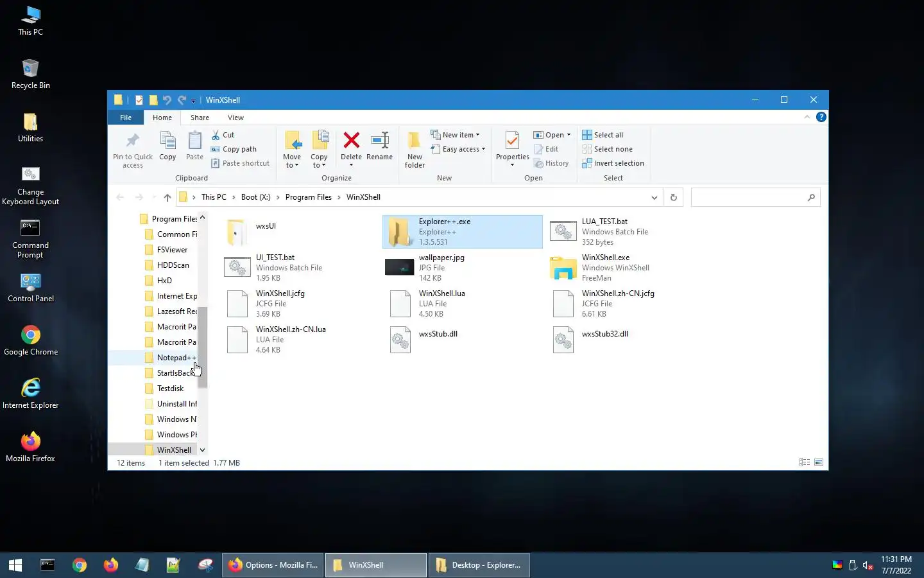924x578 pixels.
Task: Click the volume icon in system tray
Action: [x=868, y=565]
